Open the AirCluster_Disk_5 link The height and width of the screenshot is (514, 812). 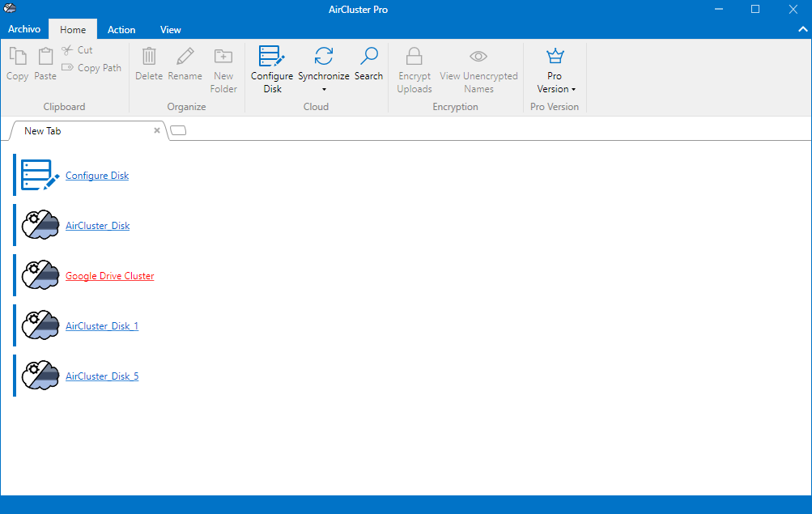point(102,376)
